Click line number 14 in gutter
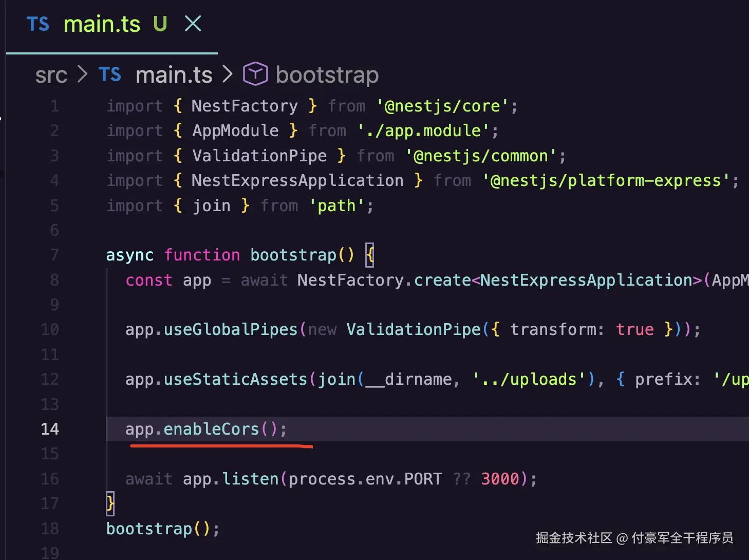 50,429
